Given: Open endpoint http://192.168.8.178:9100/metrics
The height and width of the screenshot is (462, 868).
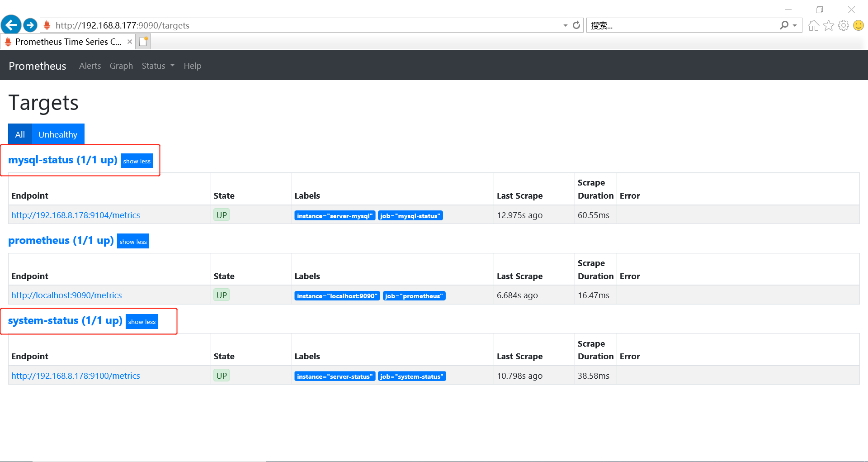Looking at the screenshot, I should (x=75, y=376).
